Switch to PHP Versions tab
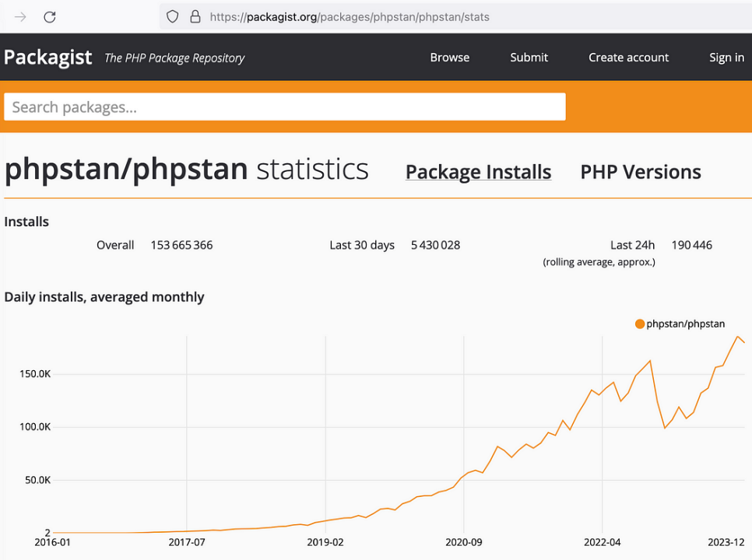The width and height of the screenshot is (752, 560). pyautogui.click(x=641, y=172)
